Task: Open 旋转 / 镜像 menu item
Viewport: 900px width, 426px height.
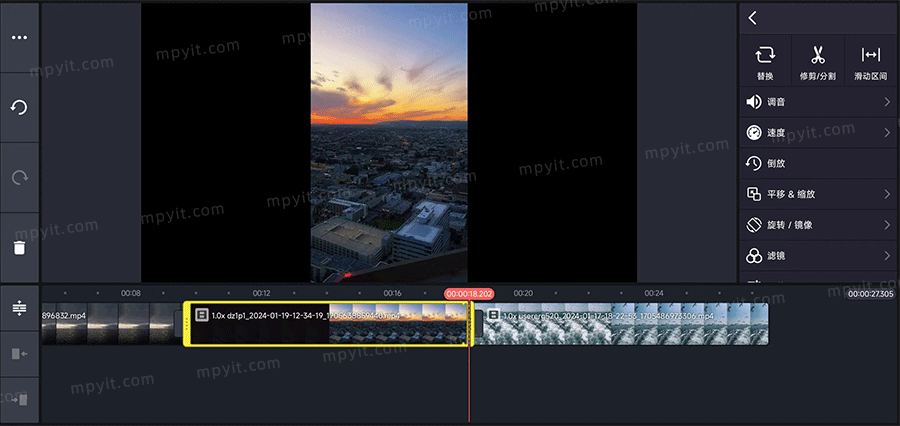Action: tap(818, 225)
